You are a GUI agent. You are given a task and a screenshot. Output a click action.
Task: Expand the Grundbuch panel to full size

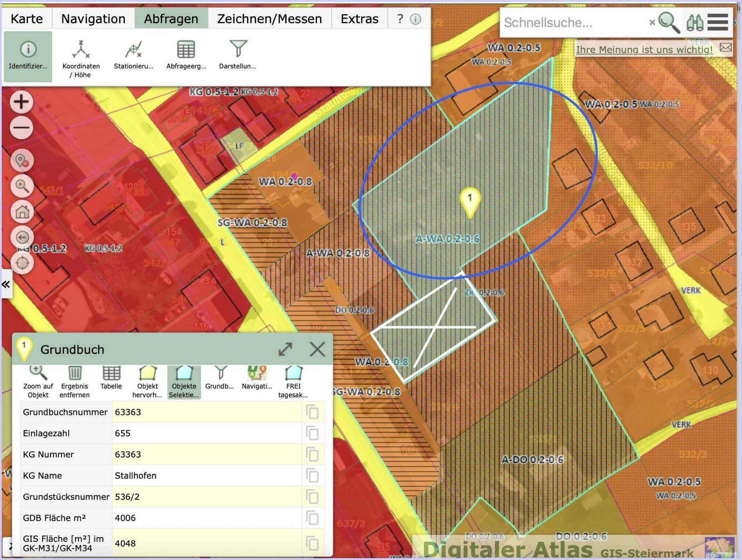pyautogui.click(x=285, y=349)
